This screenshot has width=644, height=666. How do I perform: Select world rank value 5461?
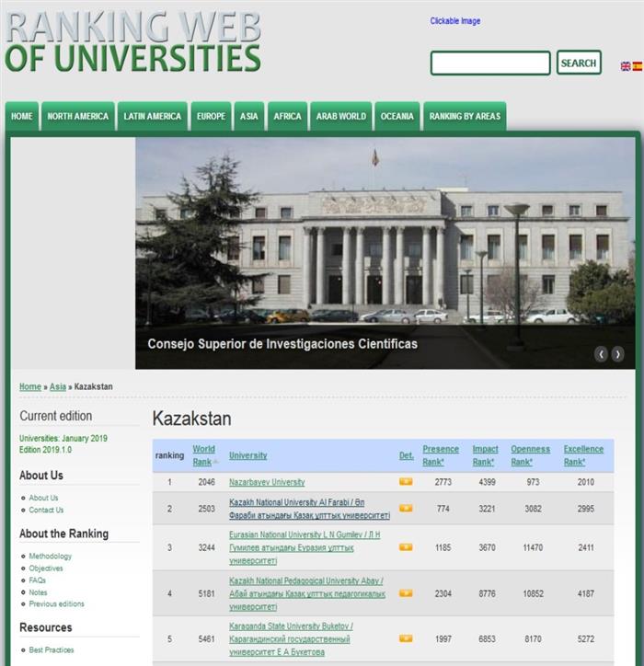[x=206, y=638]
